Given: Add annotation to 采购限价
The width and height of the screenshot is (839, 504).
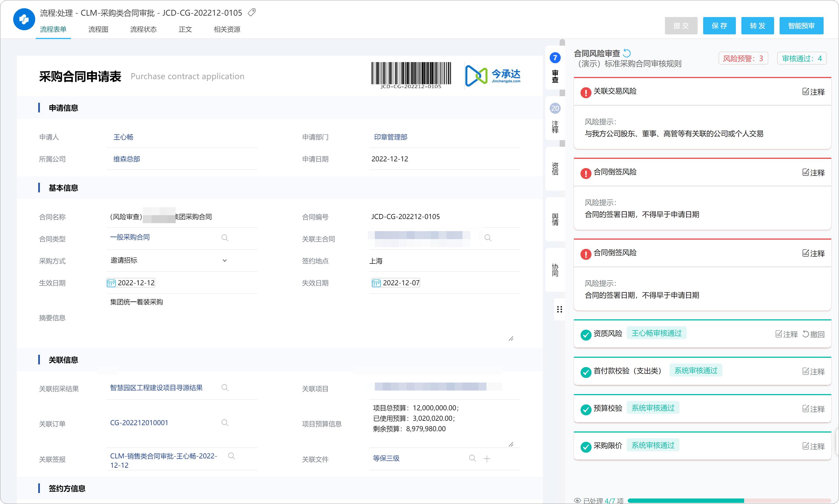Looking at the screenshot, I should (x=813, y=446).
